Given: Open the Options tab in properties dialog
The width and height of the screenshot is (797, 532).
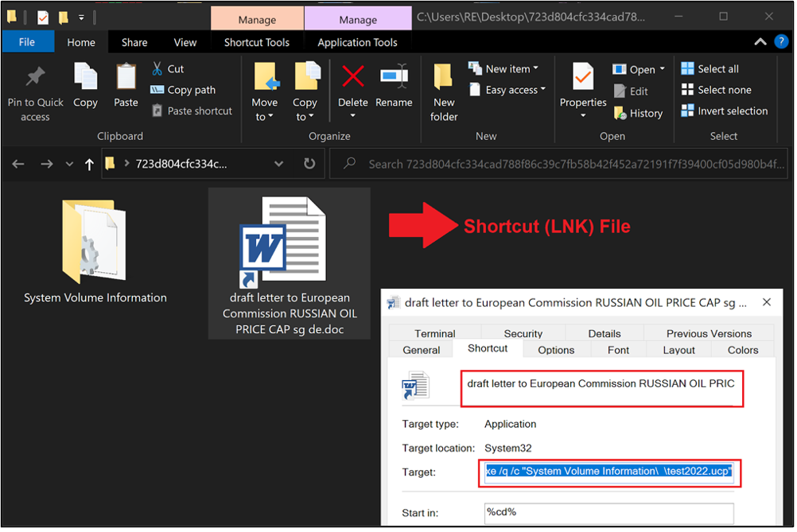Looking at the screenshot, I should 556,350.
